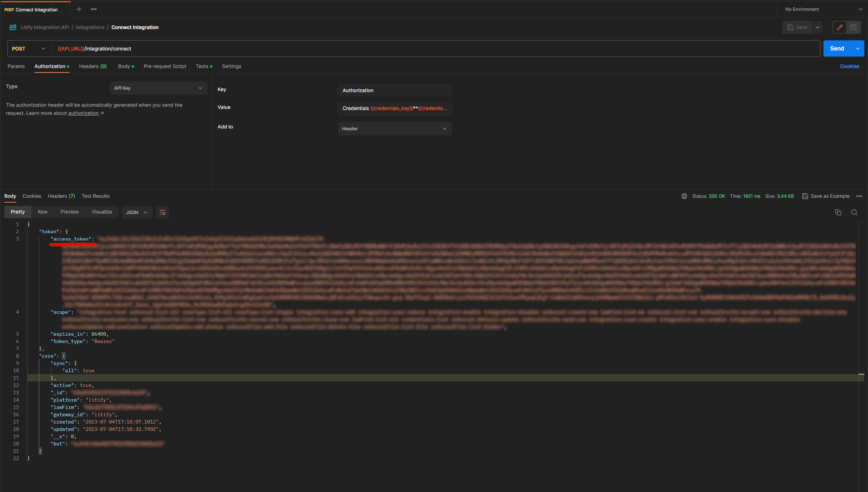Open the tab options ellipsis menu
This screenshot has height=492, width=868.
click(x=94, y=9)
